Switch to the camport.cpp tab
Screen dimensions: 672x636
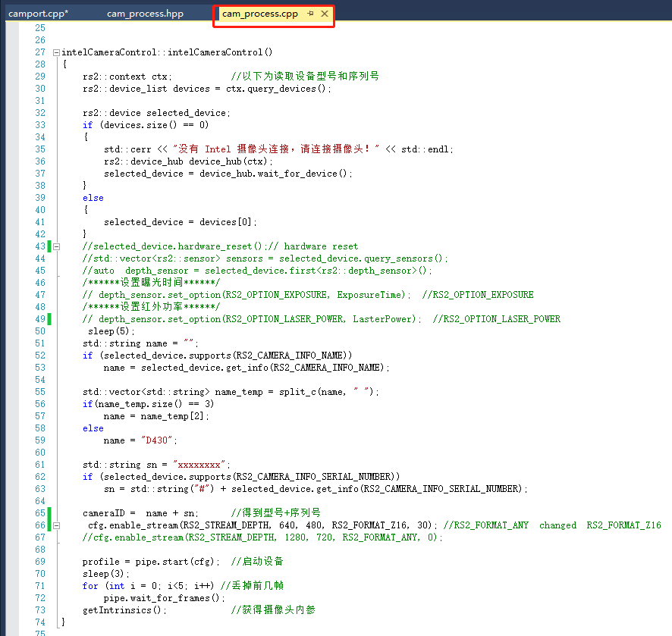(x=37, y=14)
